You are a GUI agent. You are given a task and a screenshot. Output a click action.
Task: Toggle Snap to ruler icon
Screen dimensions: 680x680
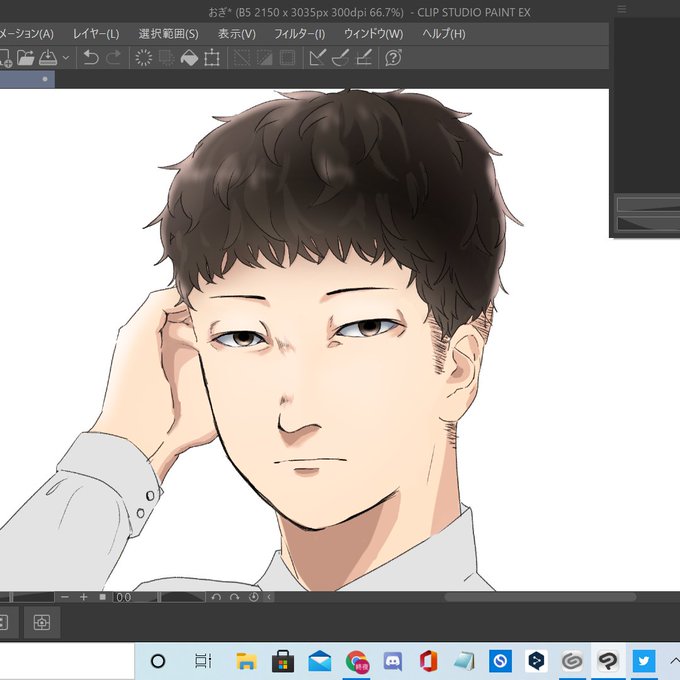tap(317, 57)
